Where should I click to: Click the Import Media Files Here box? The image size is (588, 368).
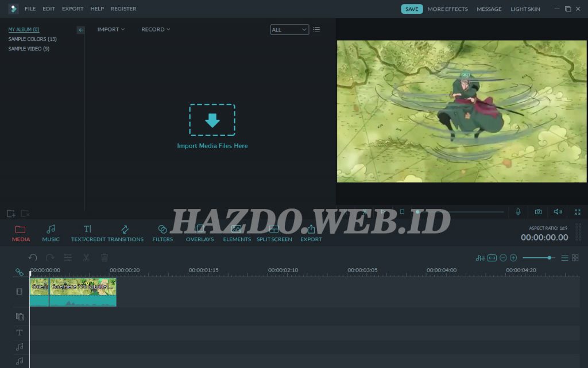point(212,120)
